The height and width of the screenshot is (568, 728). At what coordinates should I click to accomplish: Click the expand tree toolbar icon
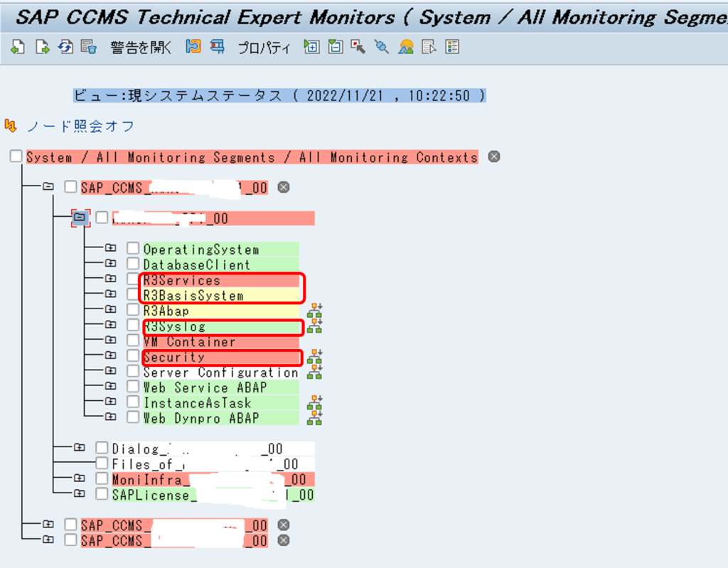pyautogui.click(x=311, y=46)
